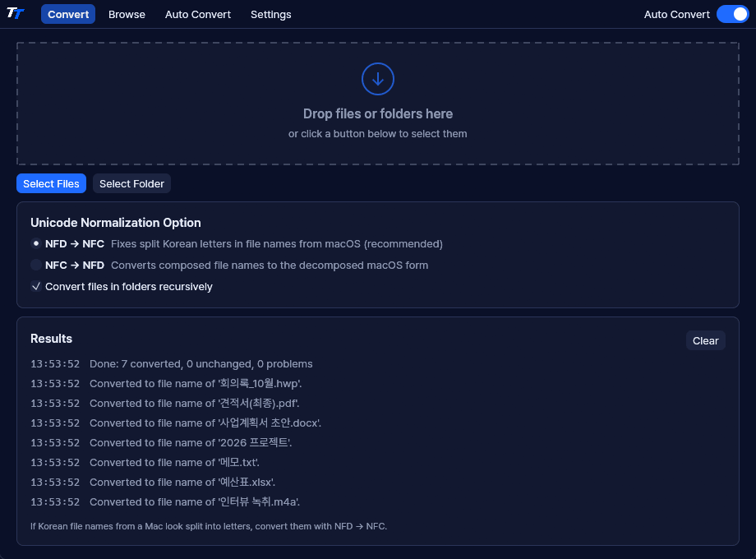
Task: Click the Select Files button
Action: point(51,183)
